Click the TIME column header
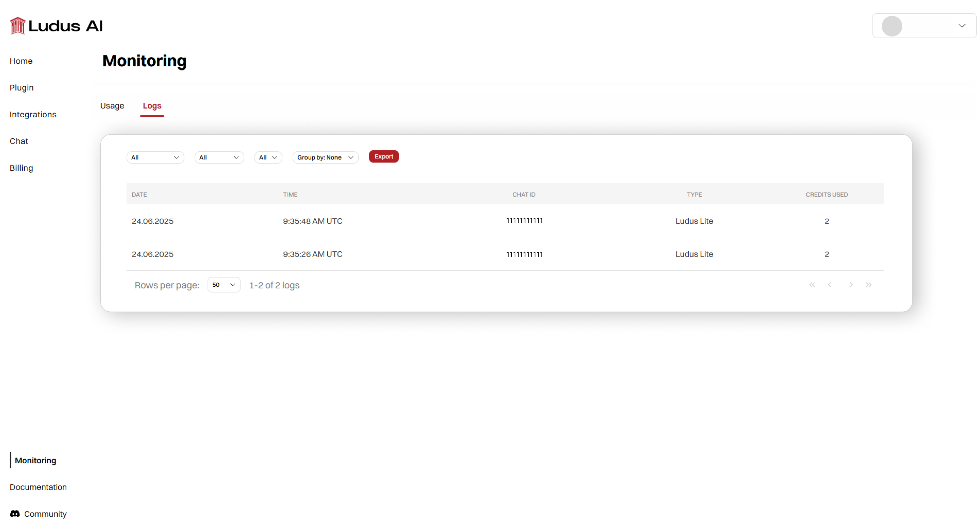 [x=290, y=194]
